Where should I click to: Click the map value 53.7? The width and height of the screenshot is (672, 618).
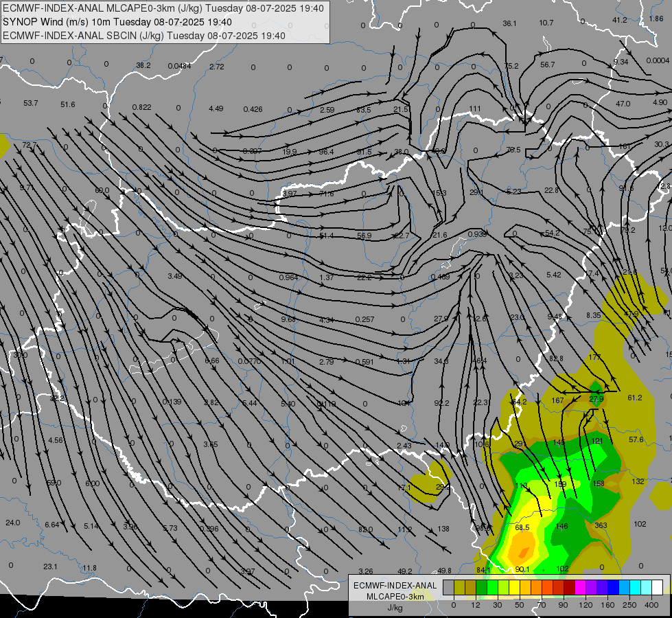[x=31, y=104]
